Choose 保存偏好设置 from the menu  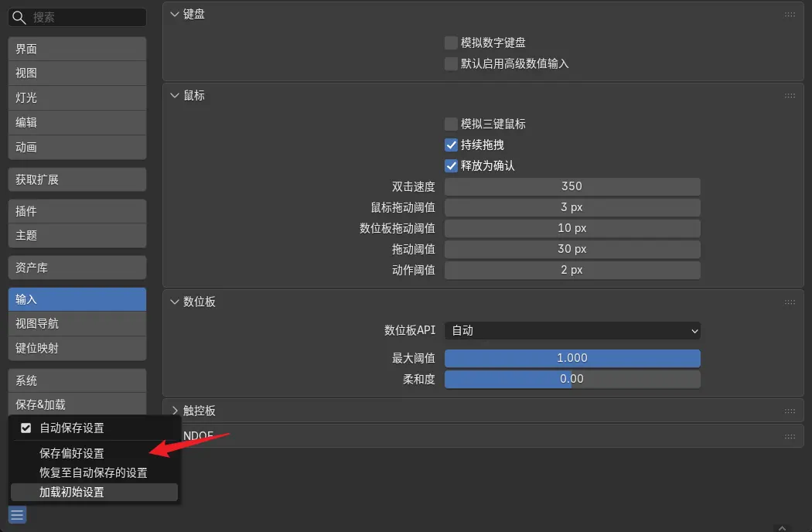pos(94,453)
